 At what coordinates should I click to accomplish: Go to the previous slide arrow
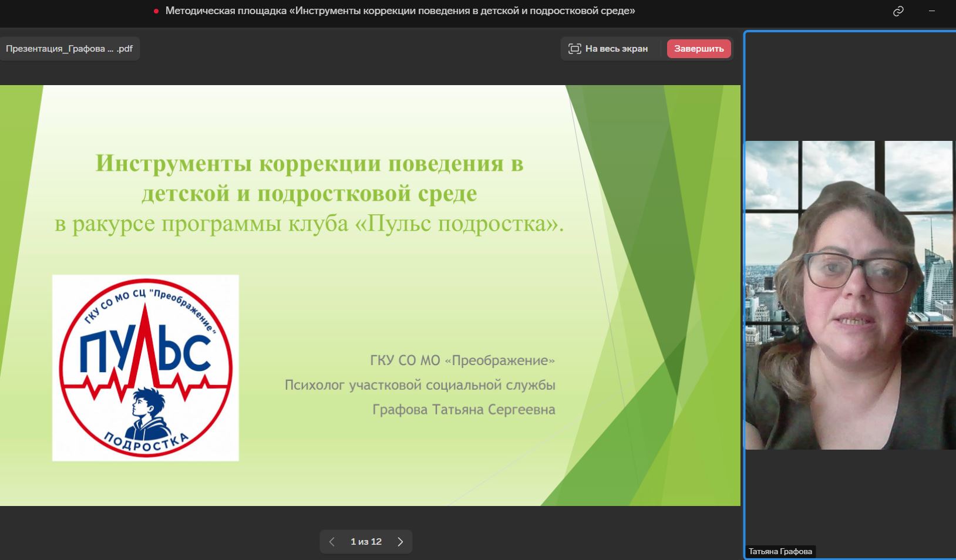tap(332, 542)
